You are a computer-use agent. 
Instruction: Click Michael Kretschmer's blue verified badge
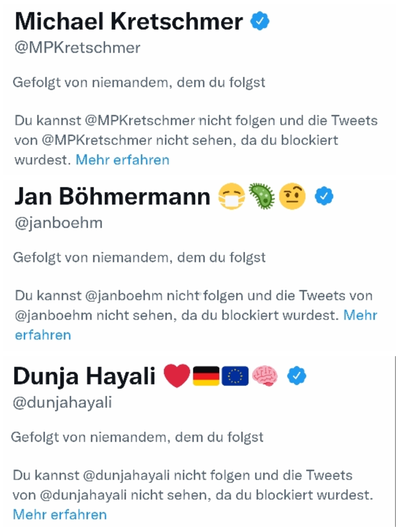[x=260, y=21]
